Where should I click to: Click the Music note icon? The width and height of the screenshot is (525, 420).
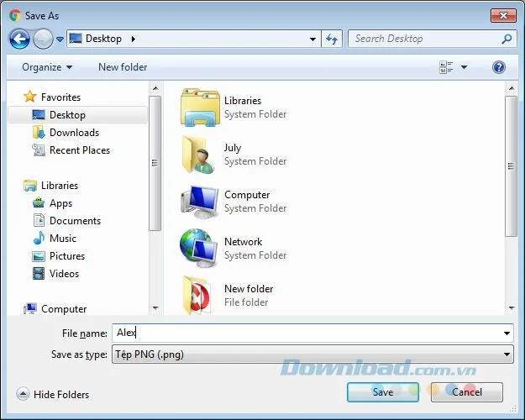click(39, 238)
